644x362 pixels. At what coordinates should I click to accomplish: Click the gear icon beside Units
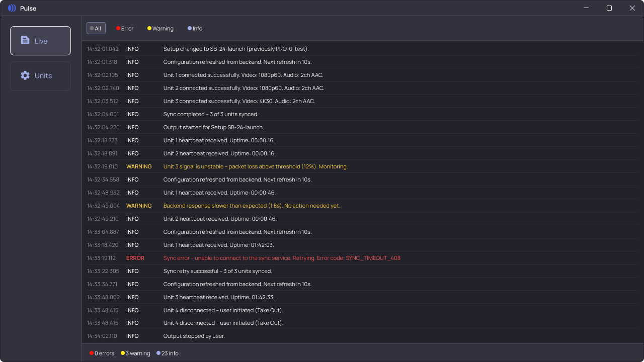pyautogui.click(x=25, y=75)
